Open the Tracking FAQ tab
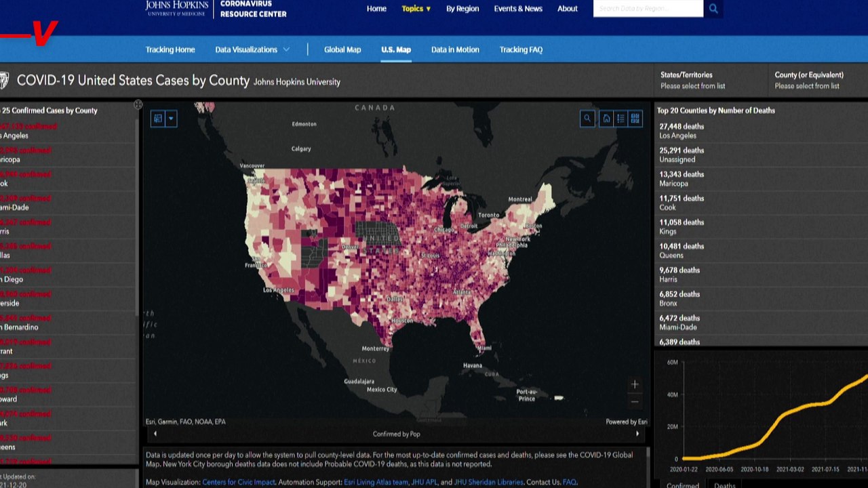Viewport: 868px width, 488px height. (x=521, y=49)
